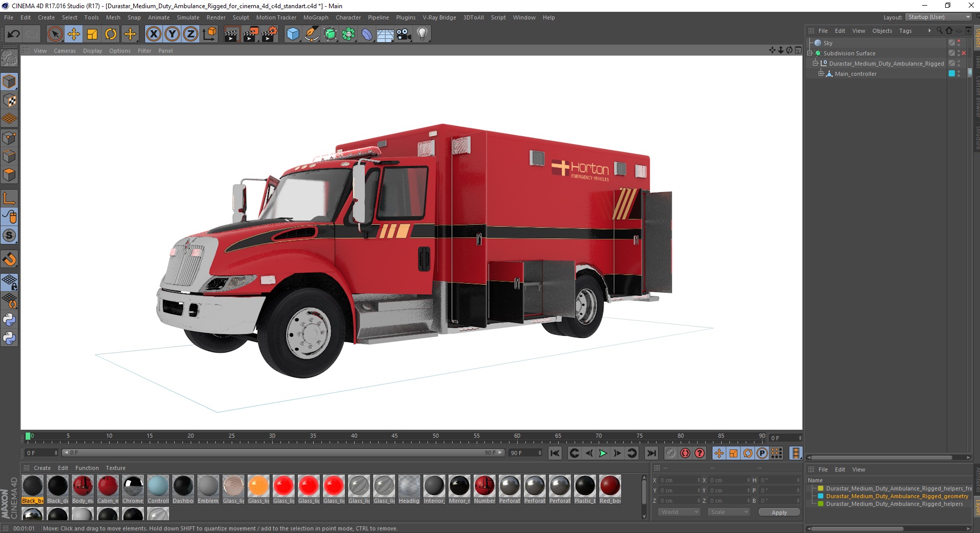The width and height of the screenshot is (980, 533).
Task: Click Make Editable icon in left toolbar
Action: [x=9, y=58]
